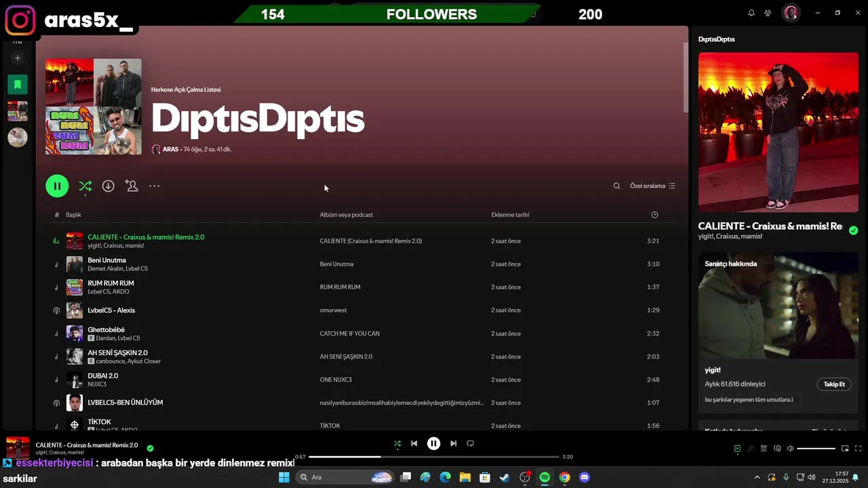Open Liked/saved bookmark item in sidebar
The width and height of the screenshot is (868, 488).
click(x=18, y=85)
